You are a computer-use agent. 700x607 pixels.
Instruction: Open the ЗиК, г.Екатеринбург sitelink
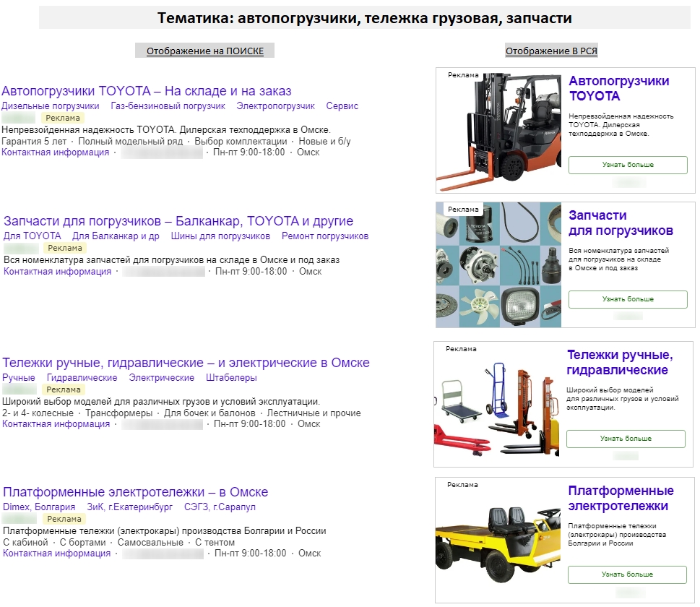coord(129,507)
